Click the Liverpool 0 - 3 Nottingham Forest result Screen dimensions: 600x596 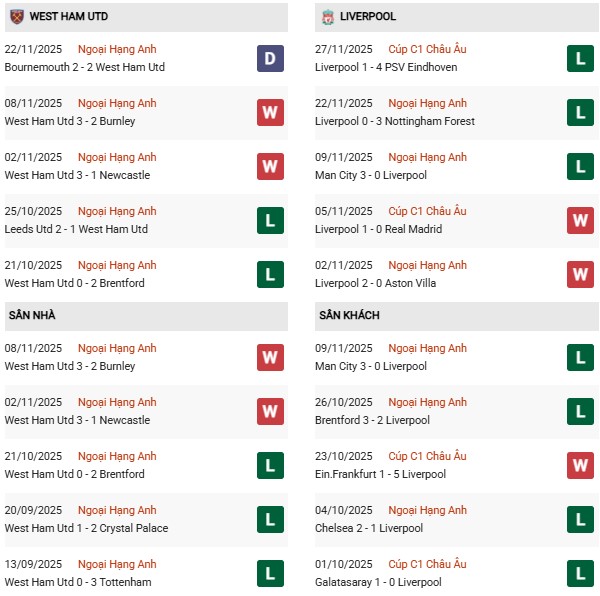[394, 122]
